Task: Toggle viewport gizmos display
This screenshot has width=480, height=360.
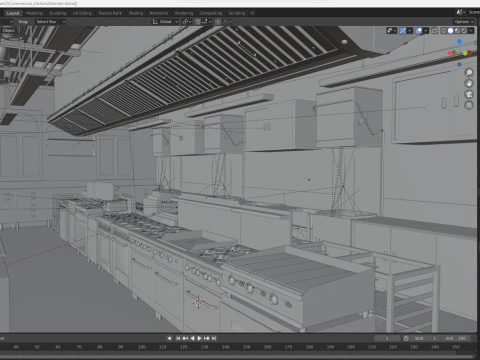Action: pos(403,31)
